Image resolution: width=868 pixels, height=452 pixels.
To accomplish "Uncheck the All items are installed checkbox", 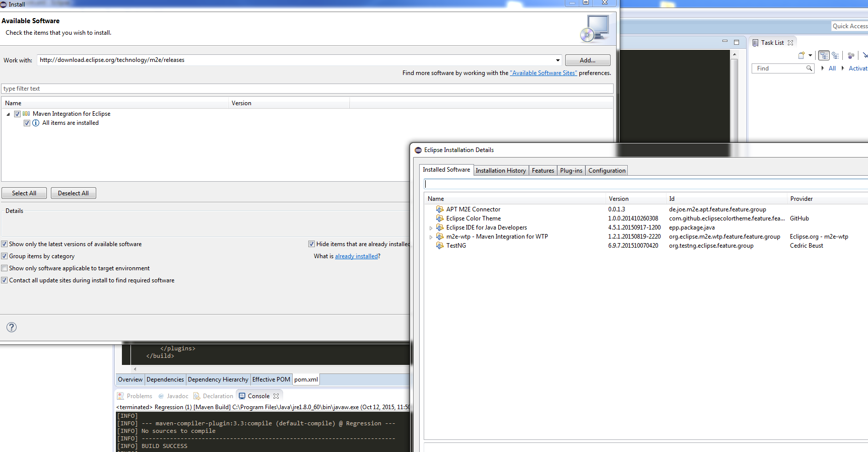I will click(27, 123).
